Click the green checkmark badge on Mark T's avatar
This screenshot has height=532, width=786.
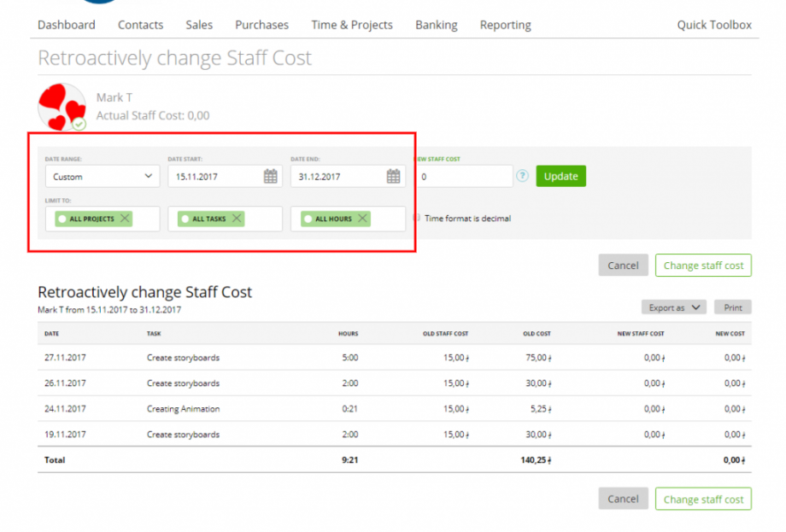coord(79,125)
